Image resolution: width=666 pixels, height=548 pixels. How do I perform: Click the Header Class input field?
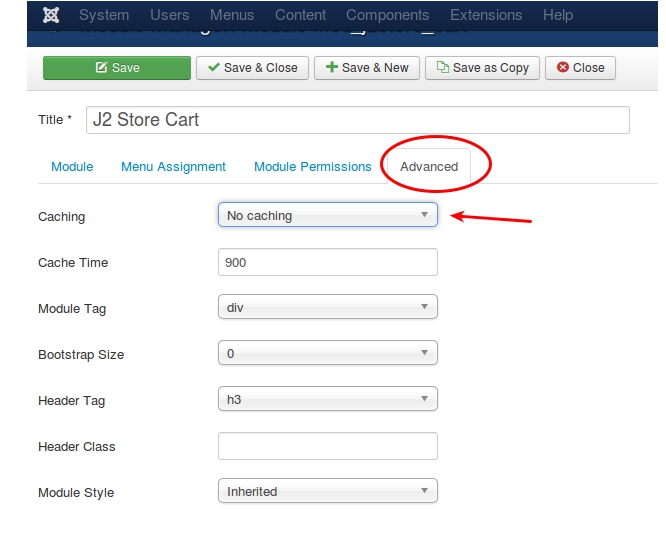(328, 446)
